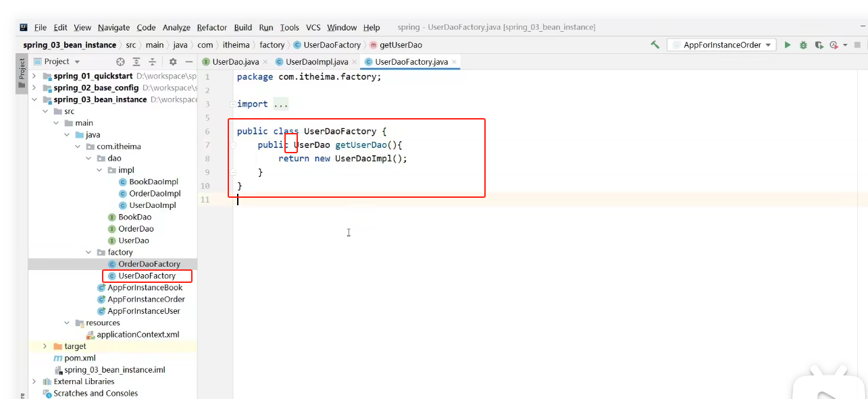The image size is (868, 399).
Task: Click Collapse All icon in Project panel
Action: point(153,61)
